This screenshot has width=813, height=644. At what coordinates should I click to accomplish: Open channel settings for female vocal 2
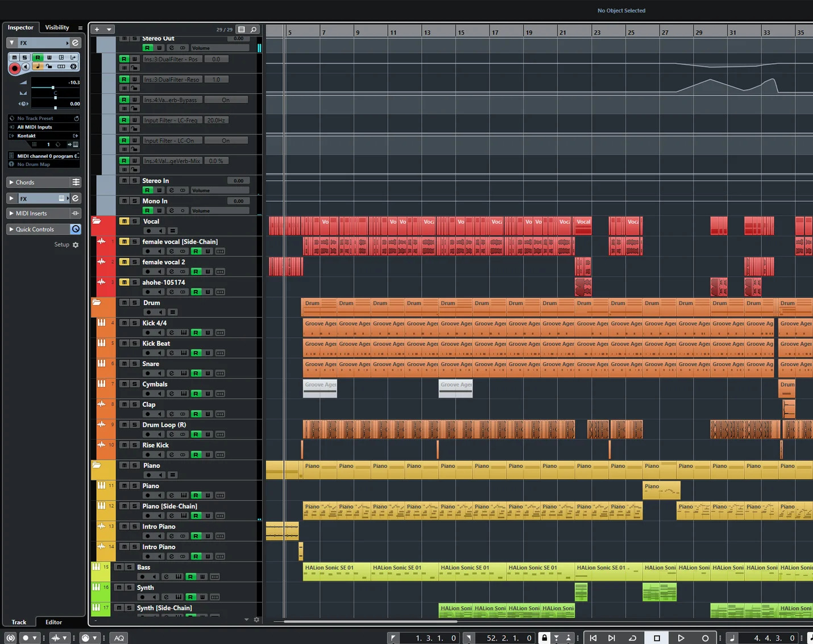click(172, 272)
